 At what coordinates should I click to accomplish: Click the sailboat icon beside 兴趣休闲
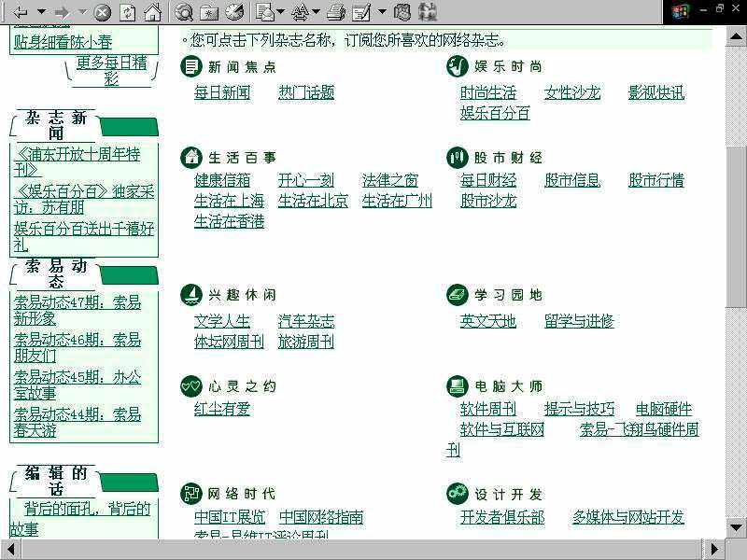tap(190, 295)
